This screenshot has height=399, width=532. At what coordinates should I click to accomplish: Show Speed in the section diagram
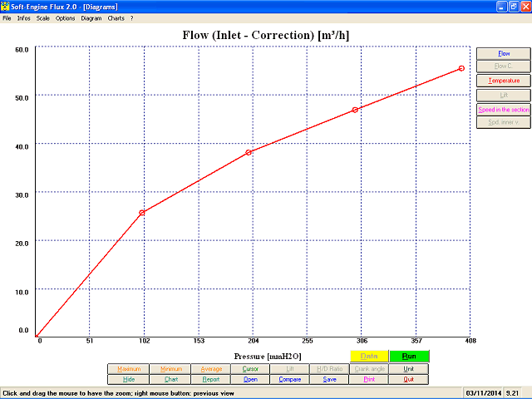point(504,110)
